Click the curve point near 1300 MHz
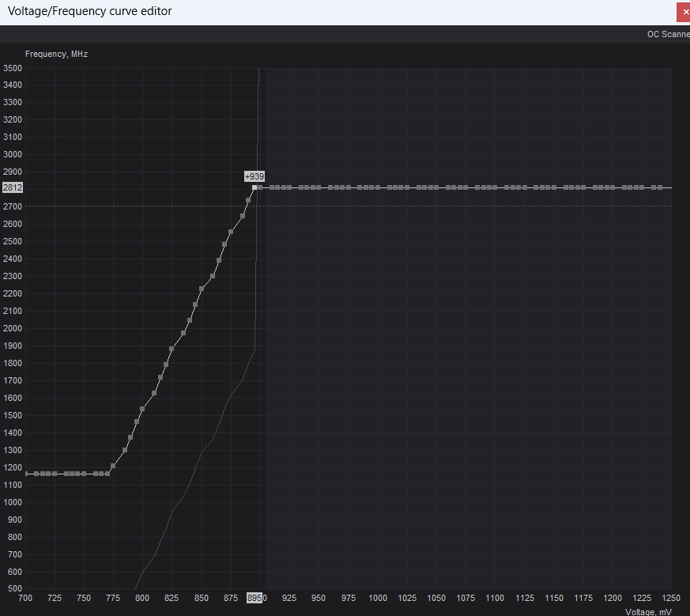Viewport: 690px width, 616px height. (x=125, y=450)
